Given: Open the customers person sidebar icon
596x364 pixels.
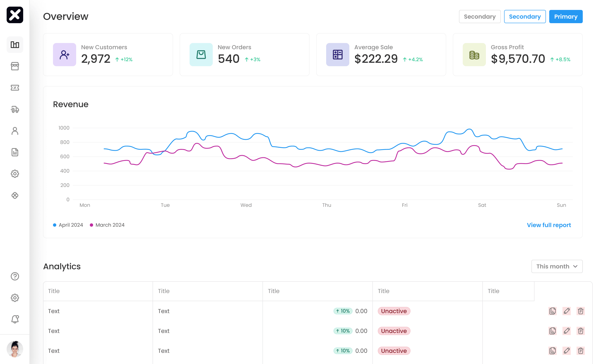Looking at the screenshot, I should 15,131.
